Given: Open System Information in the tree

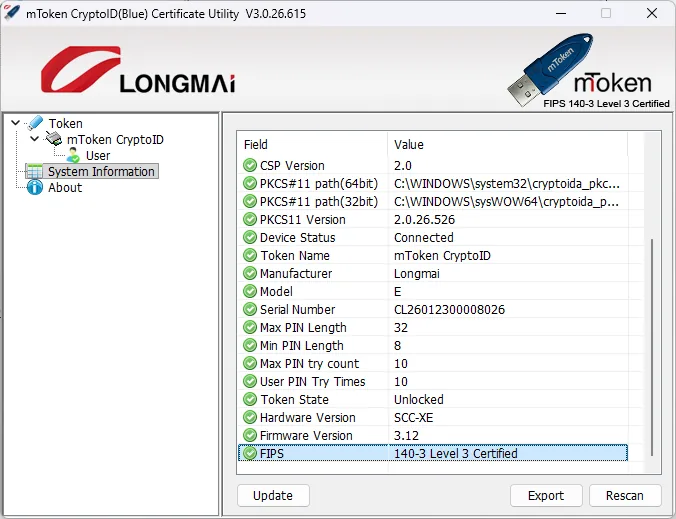Looking at the screenshot, I should click(101, 172).
